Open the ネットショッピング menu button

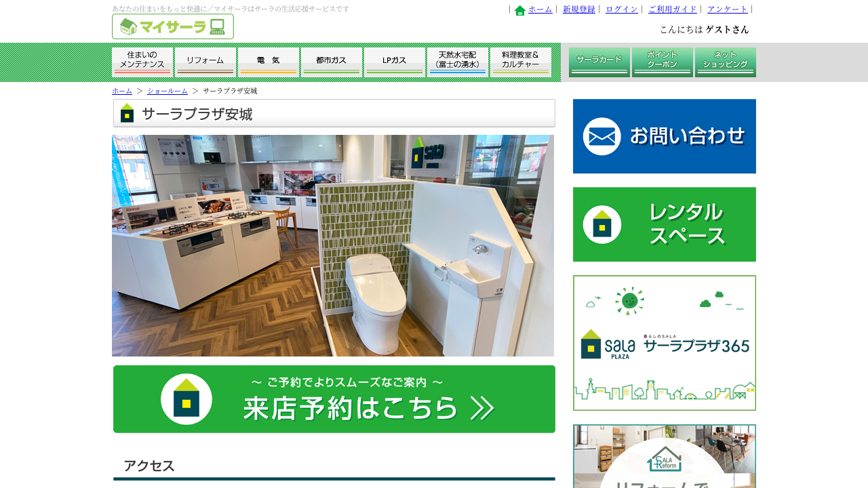(726, 62)
